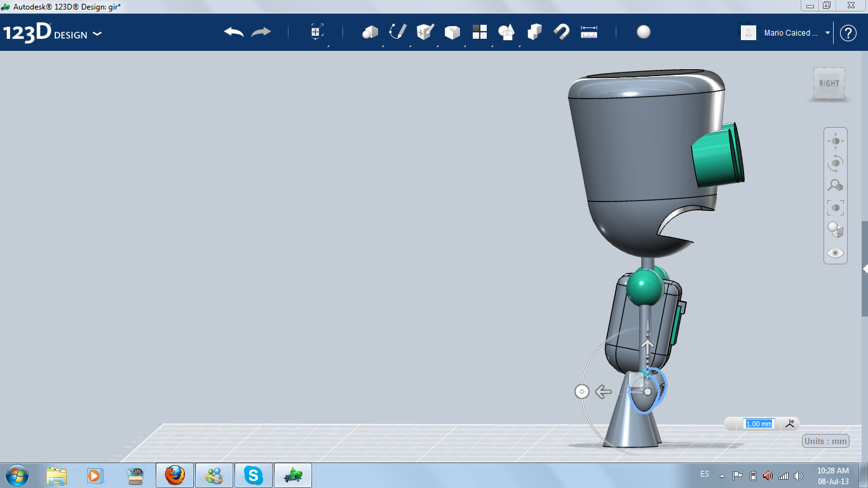Click the Mario Caiced account name
The width and height of the screenshot is (868, 488).
[791, 33]
